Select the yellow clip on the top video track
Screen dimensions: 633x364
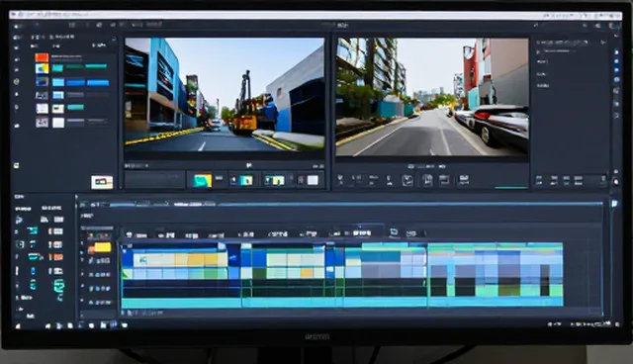[200, 259]
